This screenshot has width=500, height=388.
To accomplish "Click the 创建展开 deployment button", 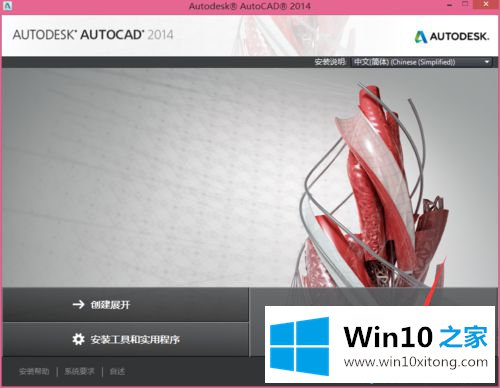I will (125, 304).
